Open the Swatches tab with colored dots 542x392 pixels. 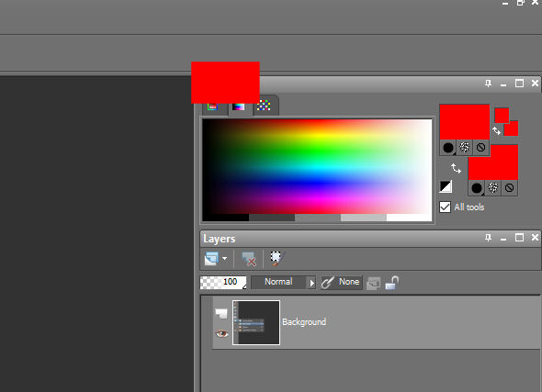(x=264, y=106)
